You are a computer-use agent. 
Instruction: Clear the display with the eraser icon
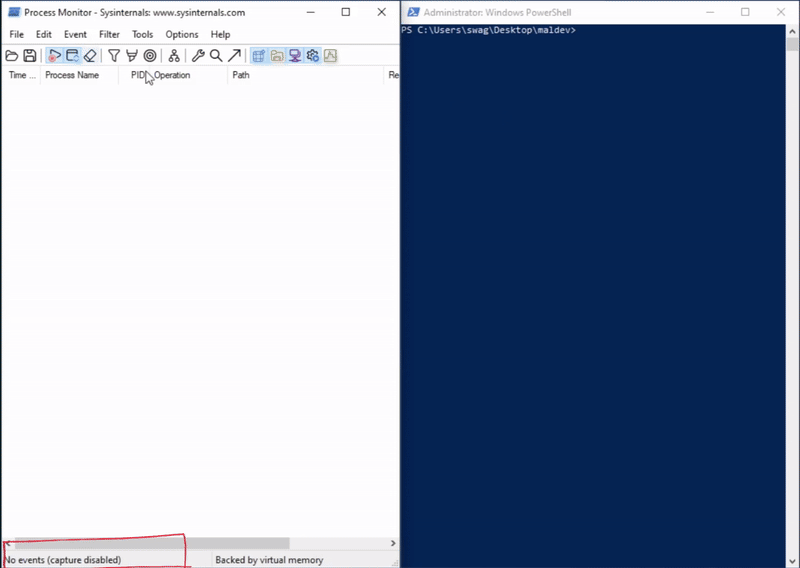[90, 56]
